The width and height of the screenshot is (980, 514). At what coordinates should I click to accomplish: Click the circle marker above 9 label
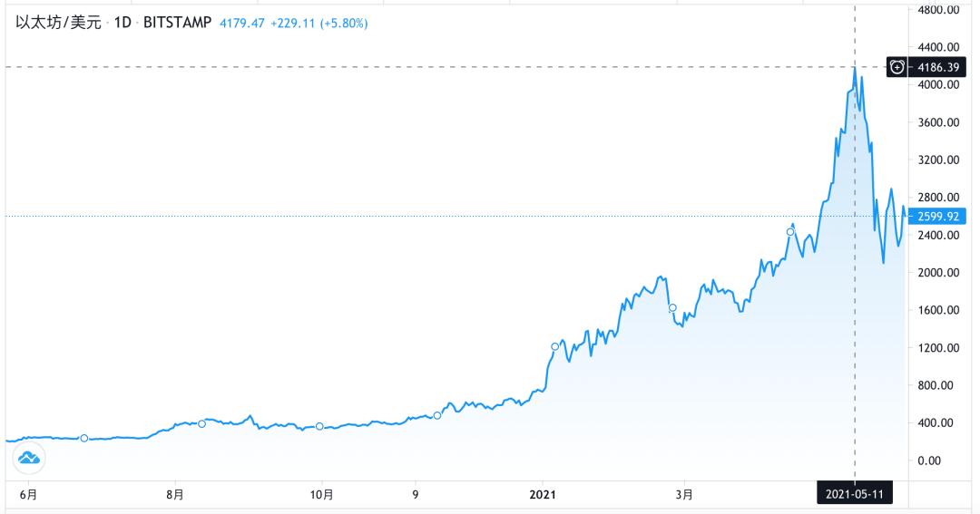(x=437, y=415)
